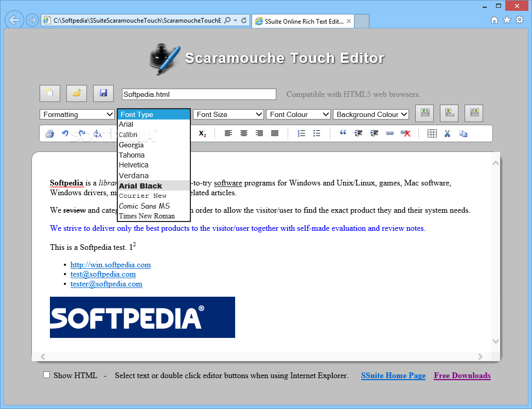Click the insert hyperlink chain icon
The image size is (532, 409).
(x=390, y=133)
